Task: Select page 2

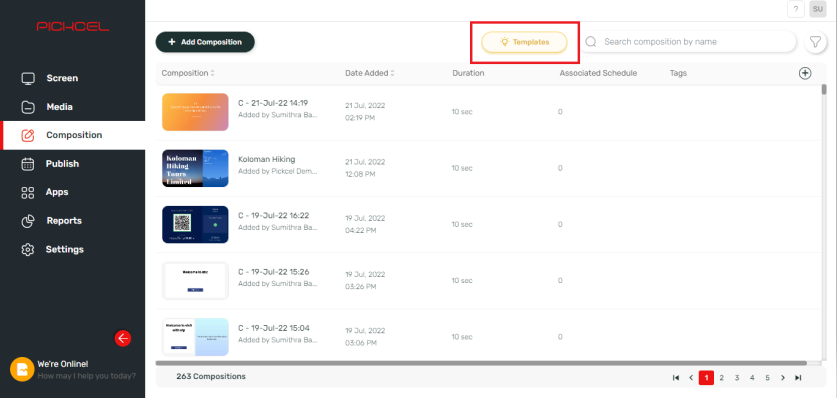Action: click(x=722, y=378)
